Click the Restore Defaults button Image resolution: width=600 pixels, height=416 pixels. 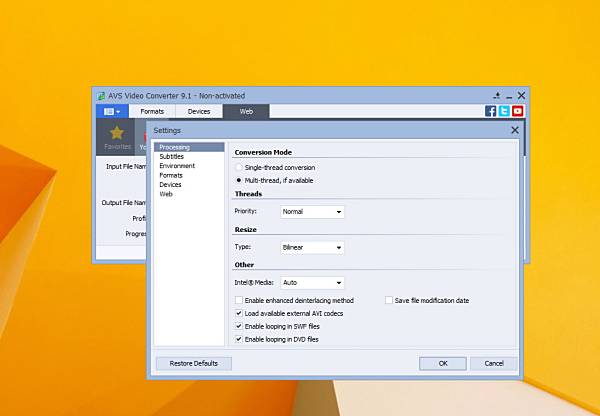click(x=194, y=364)
